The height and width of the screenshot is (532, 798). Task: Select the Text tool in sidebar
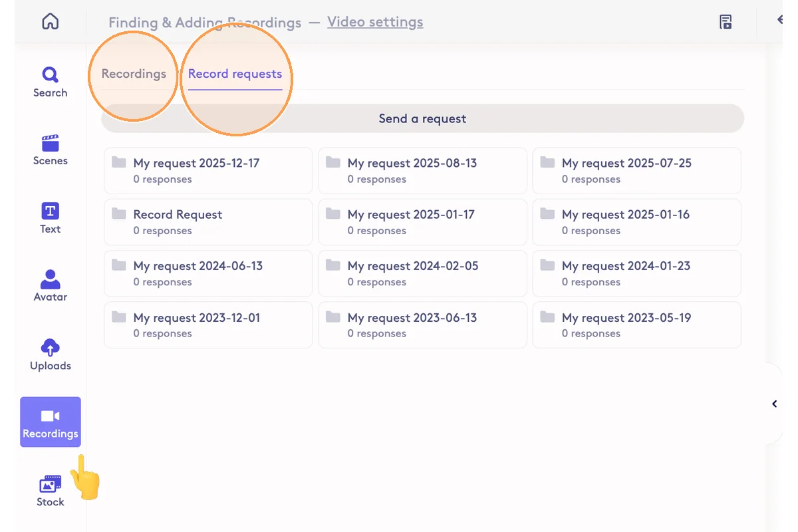pos(51,219)
